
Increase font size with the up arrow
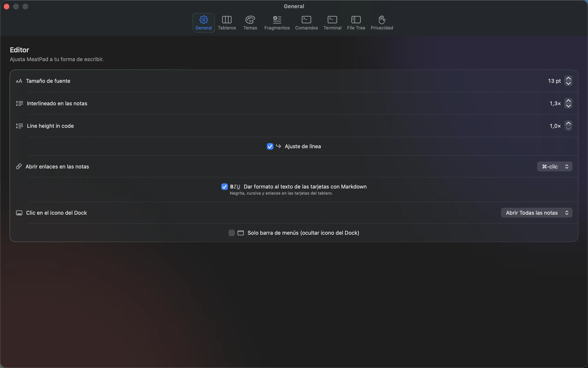568,78
